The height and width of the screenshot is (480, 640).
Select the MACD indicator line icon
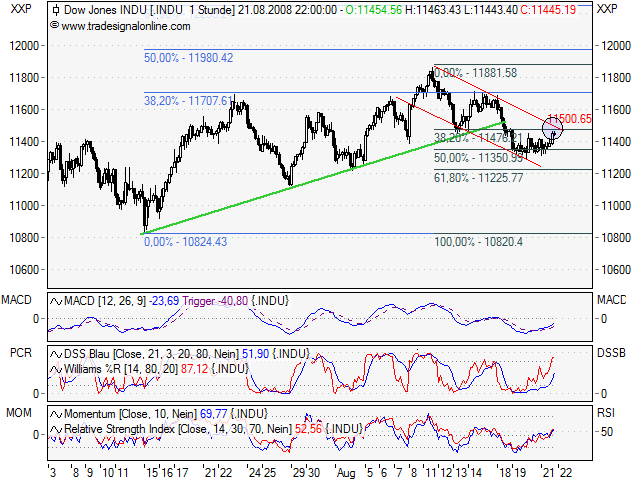click(x=56, y=302)
